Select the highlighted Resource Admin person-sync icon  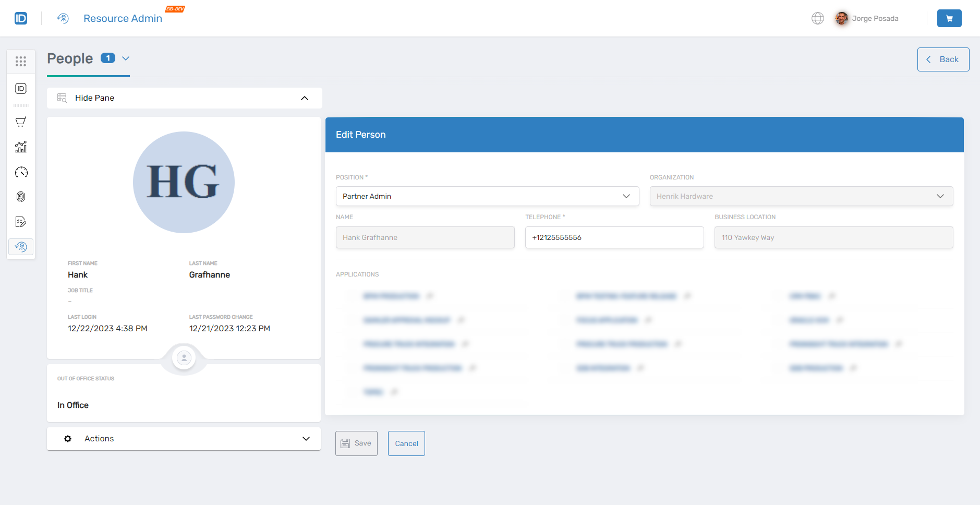pos(21,247)
